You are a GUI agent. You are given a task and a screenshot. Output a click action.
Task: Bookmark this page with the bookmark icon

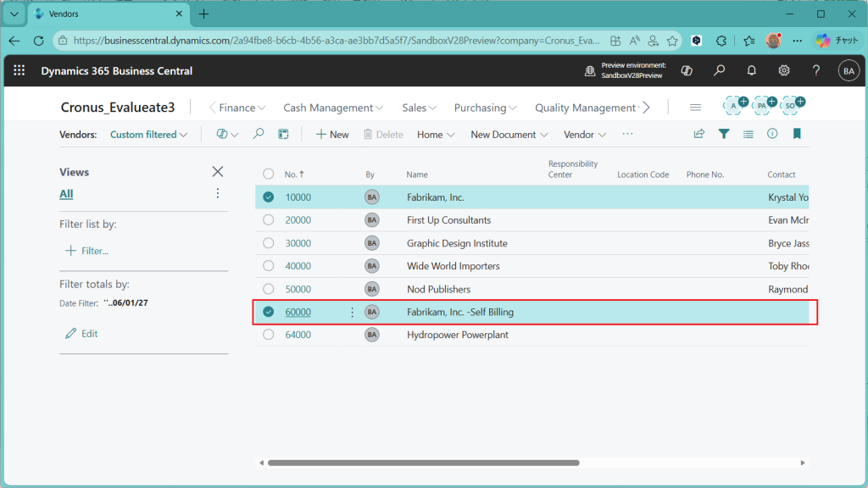coord(797,134)
